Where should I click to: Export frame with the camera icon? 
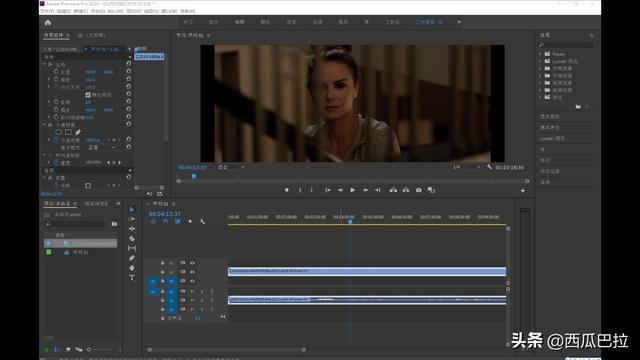(x=418, y=190)
